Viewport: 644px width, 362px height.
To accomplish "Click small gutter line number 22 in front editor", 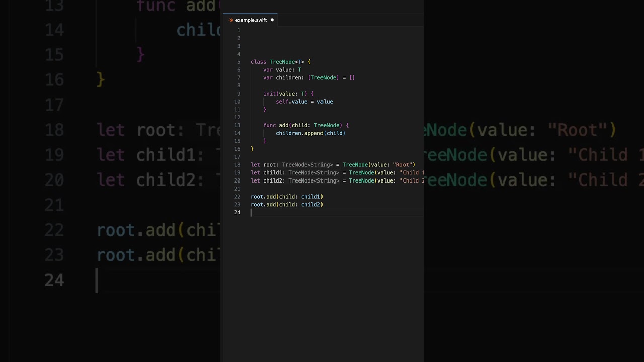I will pyautogui.click(x=237, y=197).
